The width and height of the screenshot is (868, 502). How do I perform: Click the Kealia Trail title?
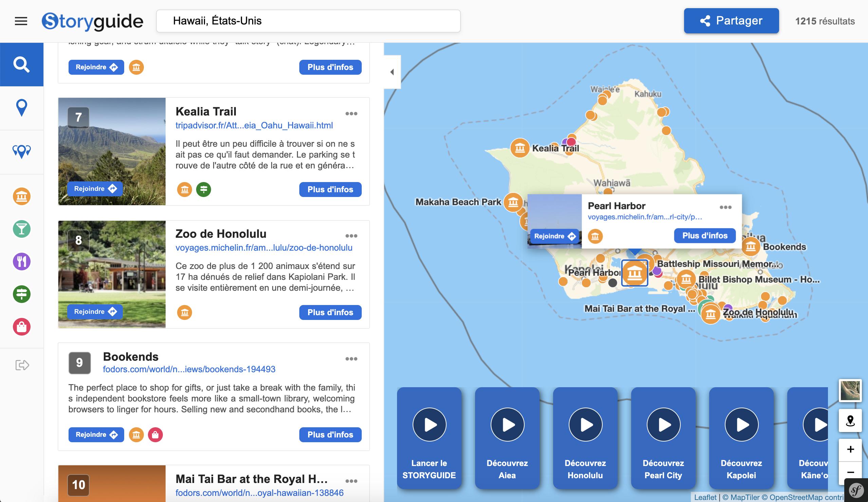[x=206, y=111]
